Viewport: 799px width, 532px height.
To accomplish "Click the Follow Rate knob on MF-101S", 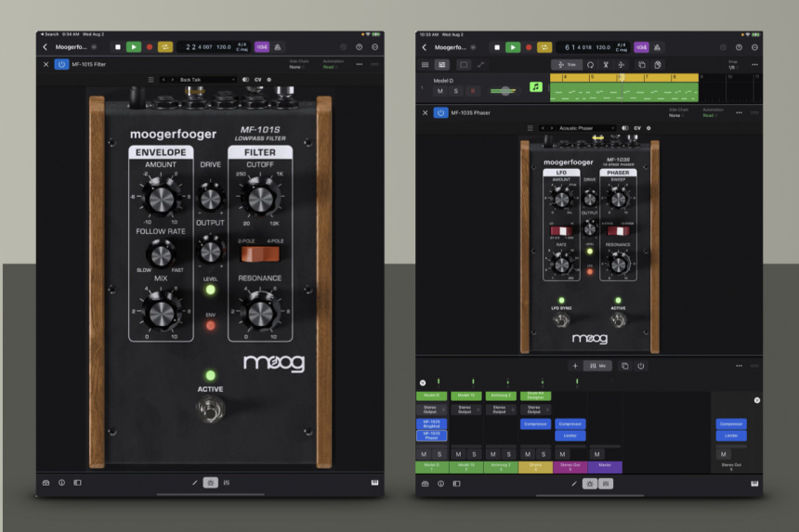I will pos(161,254).
